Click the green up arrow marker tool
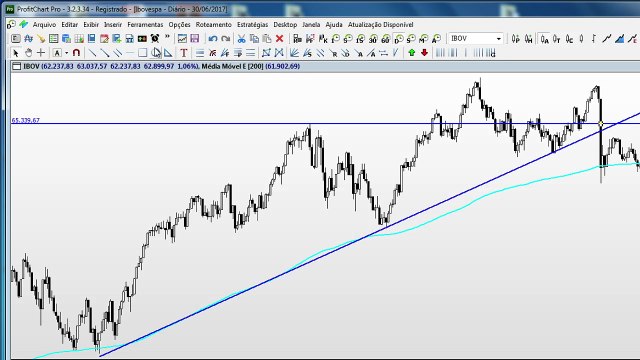The width and height of the screenshot is (640, 360). 411,53
